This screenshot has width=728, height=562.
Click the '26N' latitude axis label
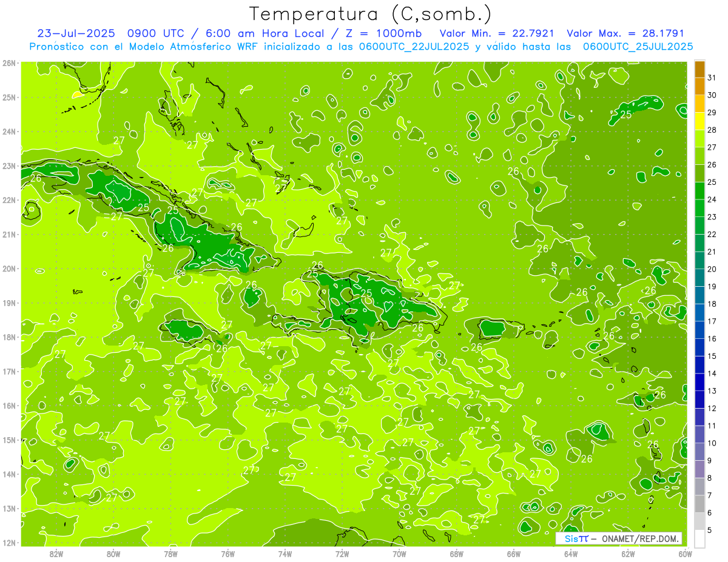(8, 63)
